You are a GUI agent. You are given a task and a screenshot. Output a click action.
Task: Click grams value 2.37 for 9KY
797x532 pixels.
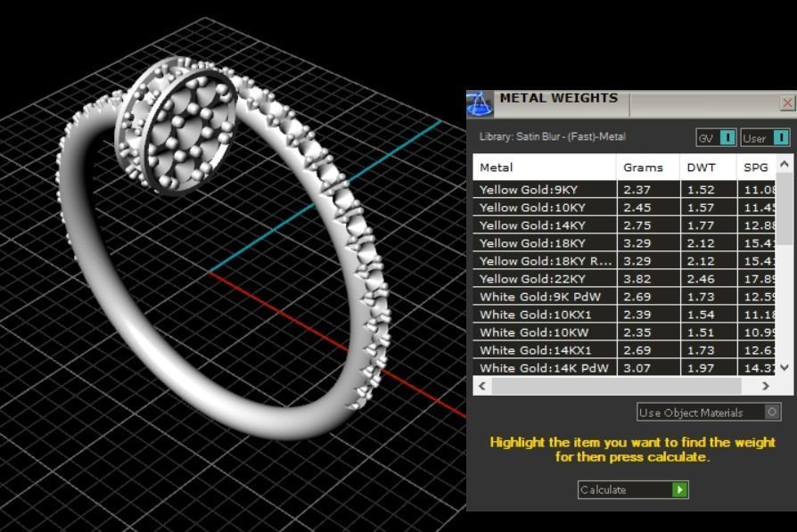coord(637,190)
